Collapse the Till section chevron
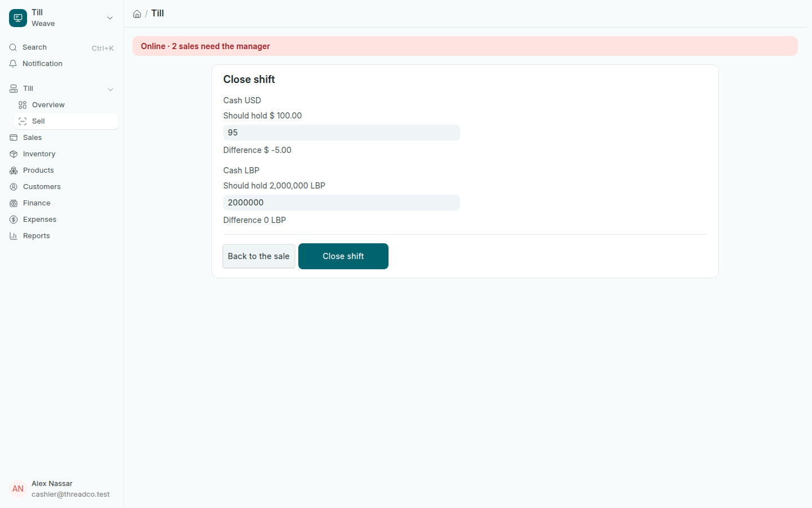This screenshot has width=812, height=508. (x=111, y=89)
